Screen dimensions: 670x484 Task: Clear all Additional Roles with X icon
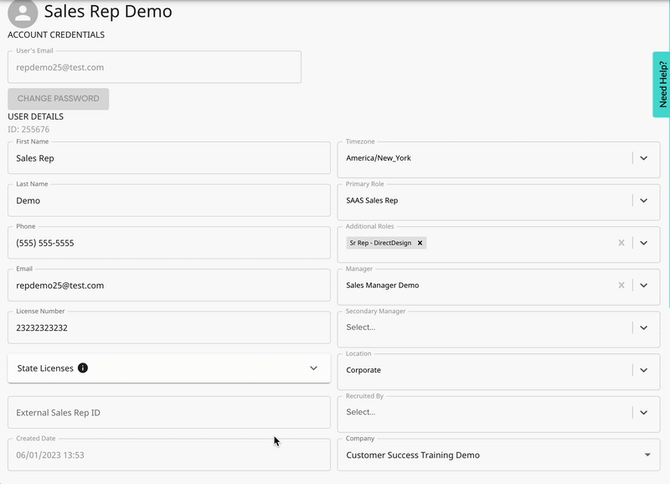tap(621, 243)
